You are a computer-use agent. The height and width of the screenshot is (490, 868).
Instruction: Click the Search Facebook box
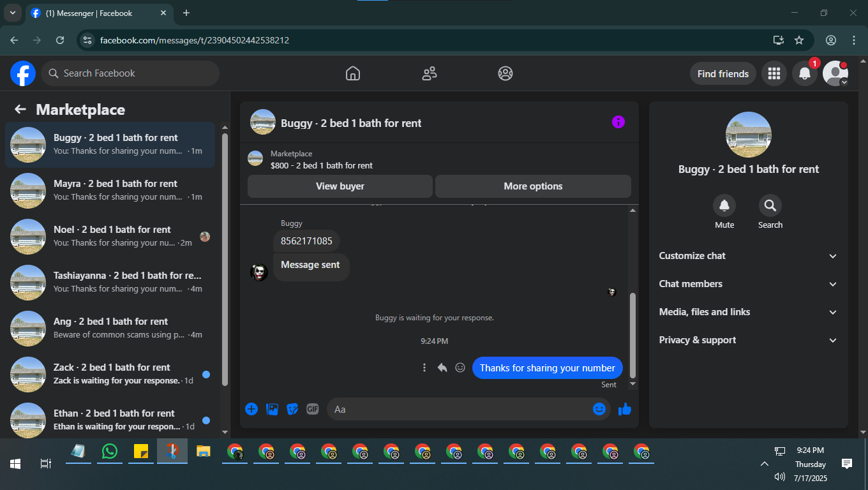[x=130, y=73]
